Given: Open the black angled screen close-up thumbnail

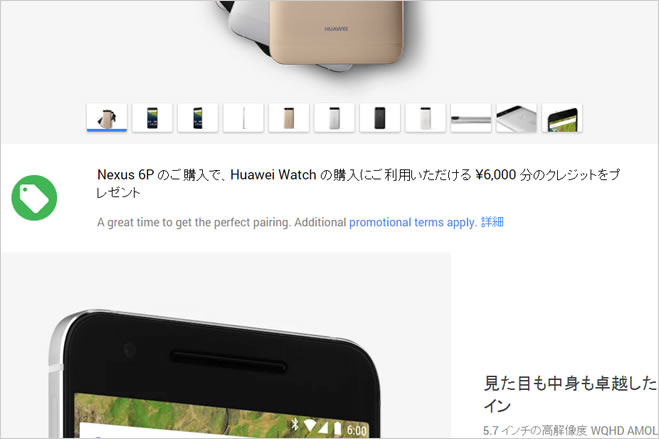Looking at the screenshot, I should tap(562, 118).
